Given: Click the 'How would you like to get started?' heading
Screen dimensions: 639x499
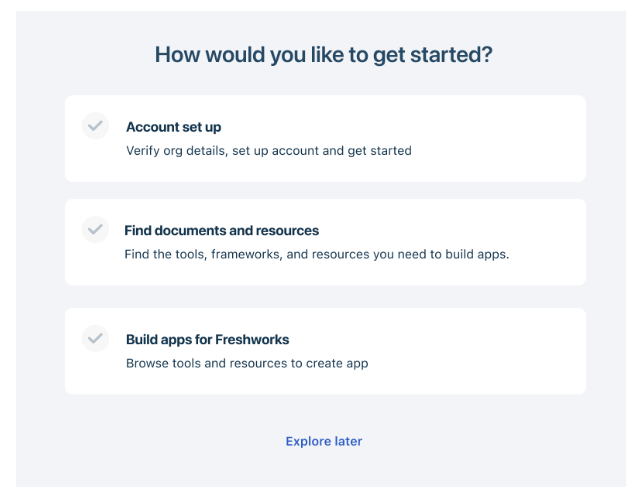Looking at the screenshot, I should click(x=324, y=55).
